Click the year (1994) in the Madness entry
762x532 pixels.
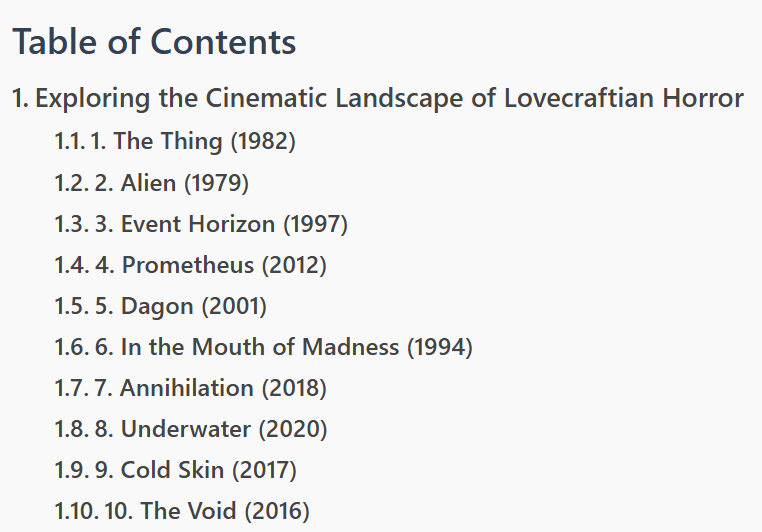coord(440,348)
